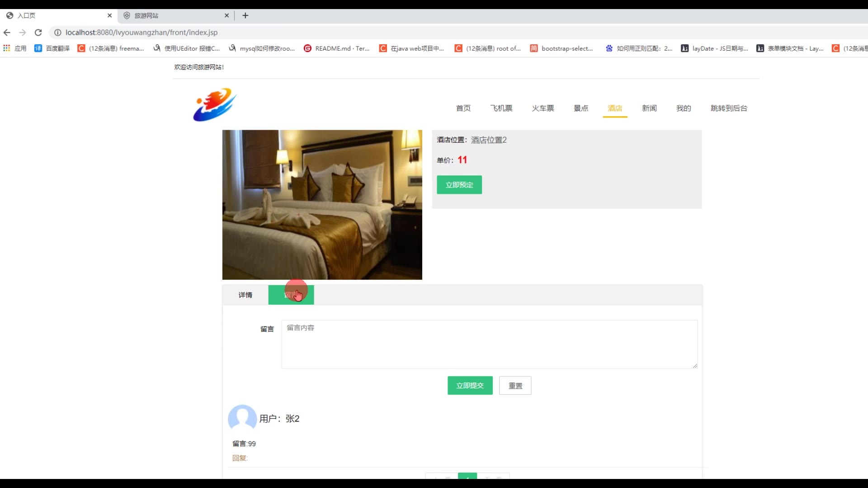The image size is (868, 488).
Task: Open the 应用 apps grid bookmark icon
Action: point(7,48)
